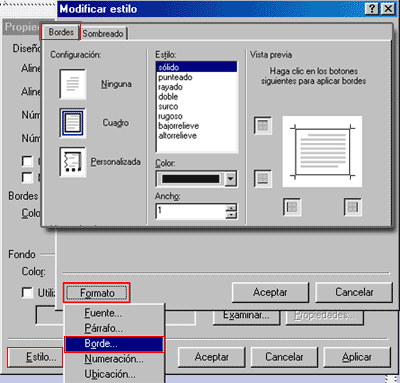
Task: Select bajorrelieve border style
Action: coord(197,126)
